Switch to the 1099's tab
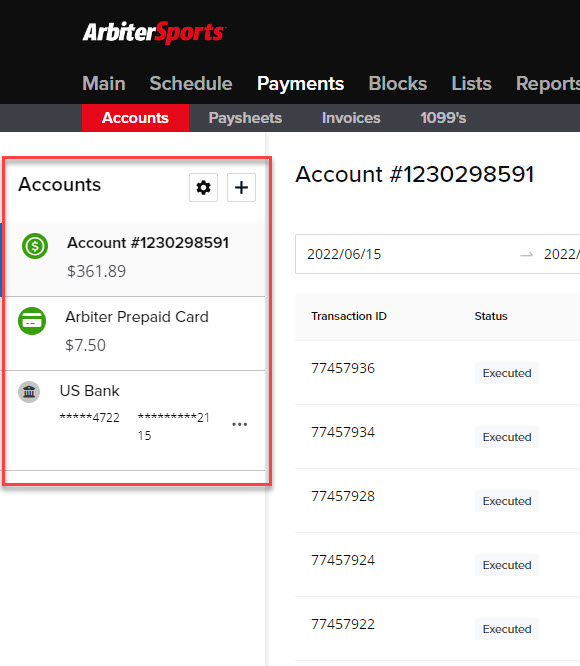Image resolution: width=580 pixels, height=666 pixels. [x=443, y=118]
